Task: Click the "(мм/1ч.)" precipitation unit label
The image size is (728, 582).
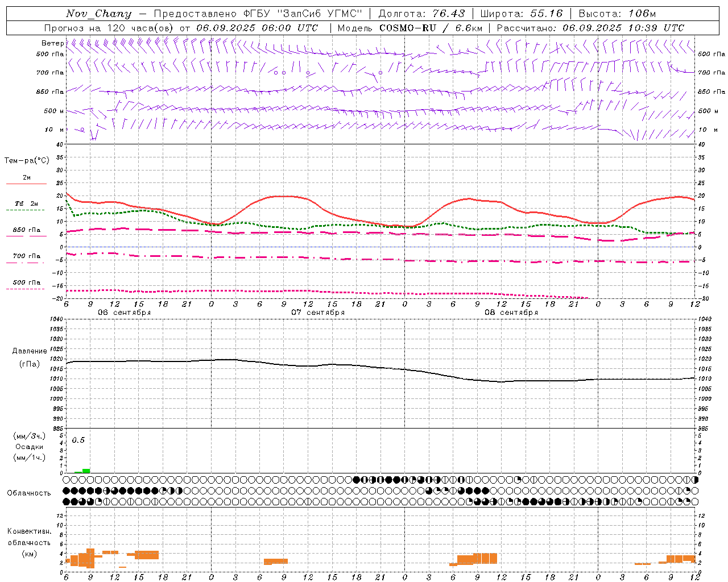Action: pyautogui.click(x=30, y=458)
